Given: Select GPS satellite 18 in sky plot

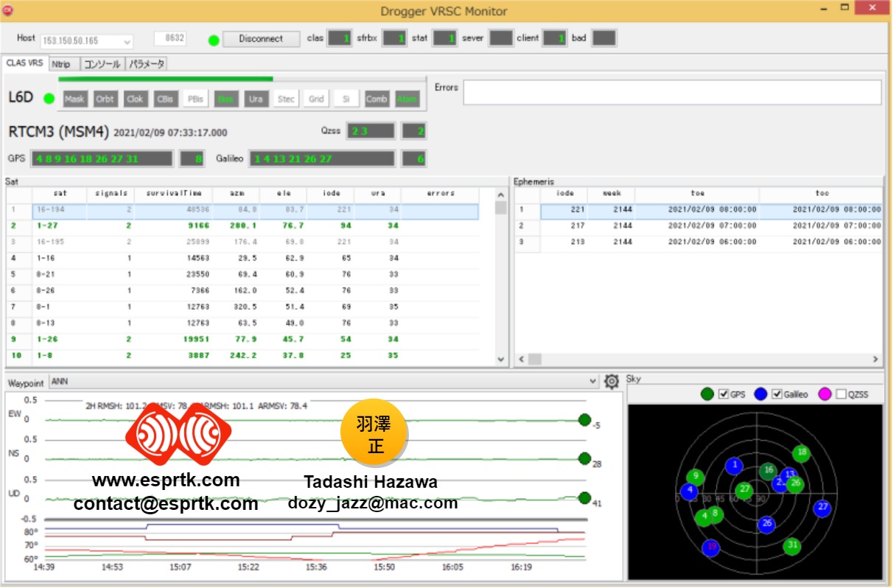Looking at the screenshot, I should point(802,453).
